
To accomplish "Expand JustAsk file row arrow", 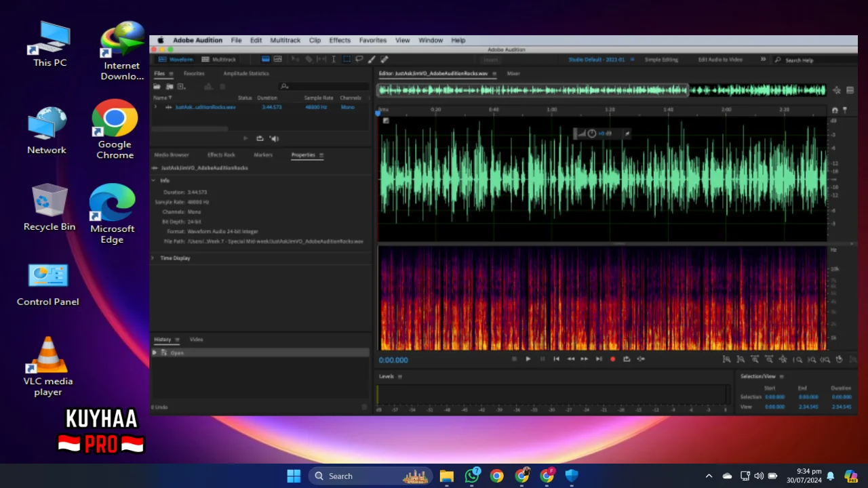I will point(155,107).
